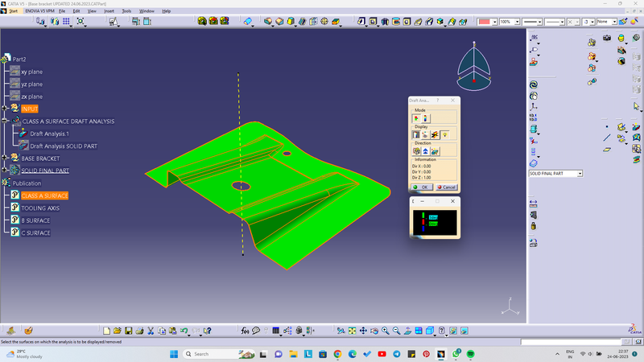Image resolution: width=644 pixels, height=362 pixels.
Task: Open the SOLID FINAL PART dropdown
Action: (579, 174)
